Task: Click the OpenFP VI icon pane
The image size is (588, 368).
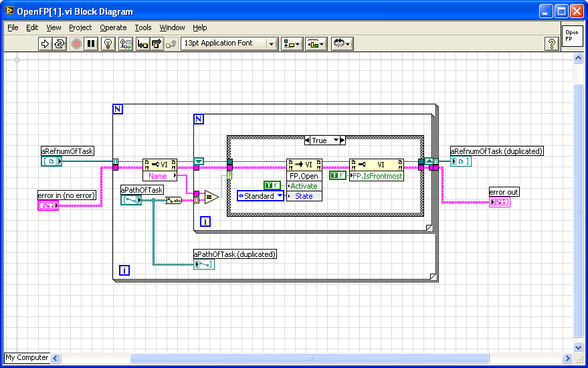Action: (571, 35)
